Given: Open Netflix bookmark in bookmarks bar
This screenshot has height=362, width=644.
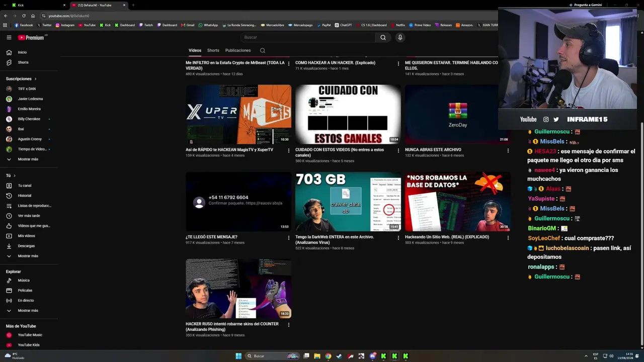Looking at the screenshot, I should point(398,25).
